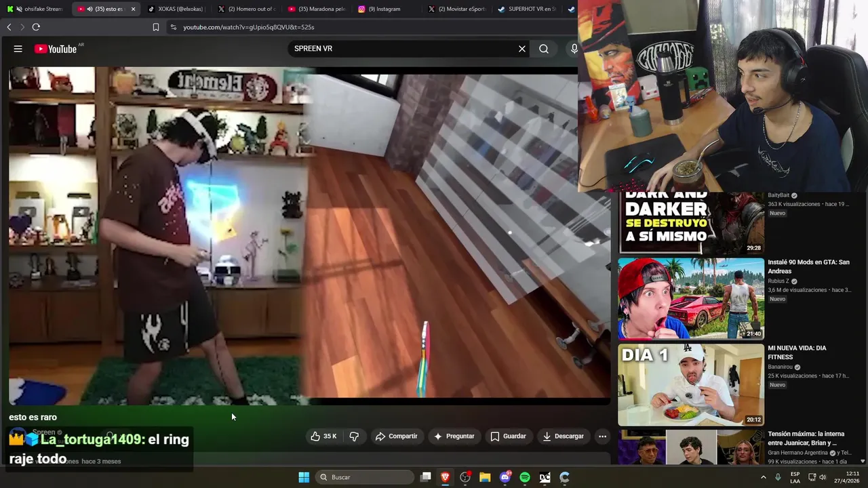Image resolution: width=868 pixels, height=488 pixels.
Task: Open title 'Tensión máxima: la interna entre Juanicar'
Action: 807,439
